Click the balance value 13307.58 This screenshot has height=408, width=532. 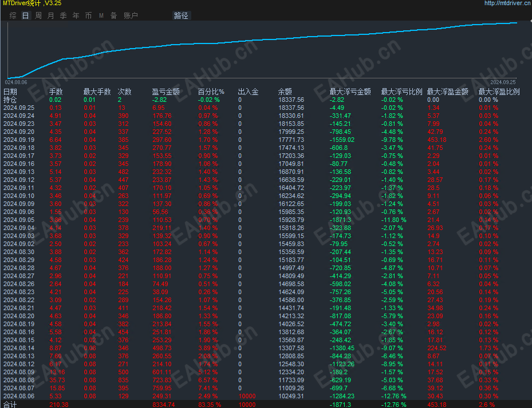coord(291,348)
